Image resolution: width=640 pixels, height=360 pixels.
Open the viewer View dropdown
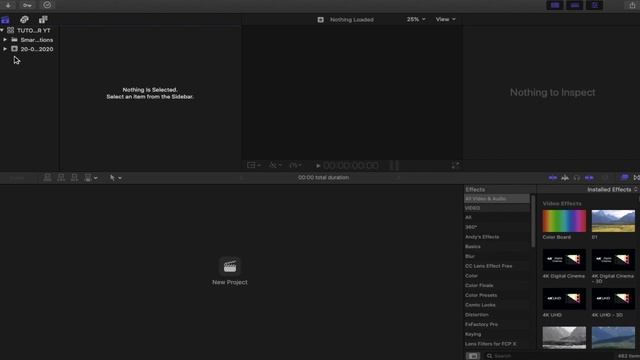445,19
